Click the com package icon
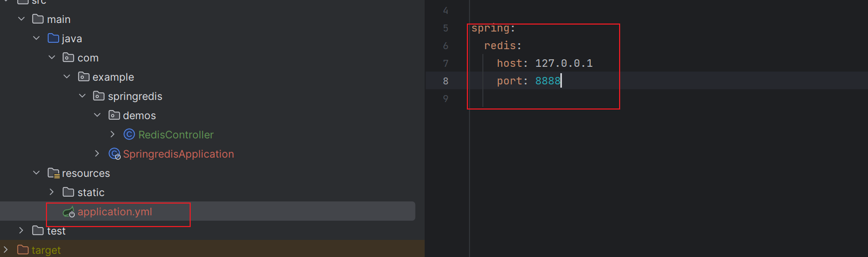 click(68, 57)
